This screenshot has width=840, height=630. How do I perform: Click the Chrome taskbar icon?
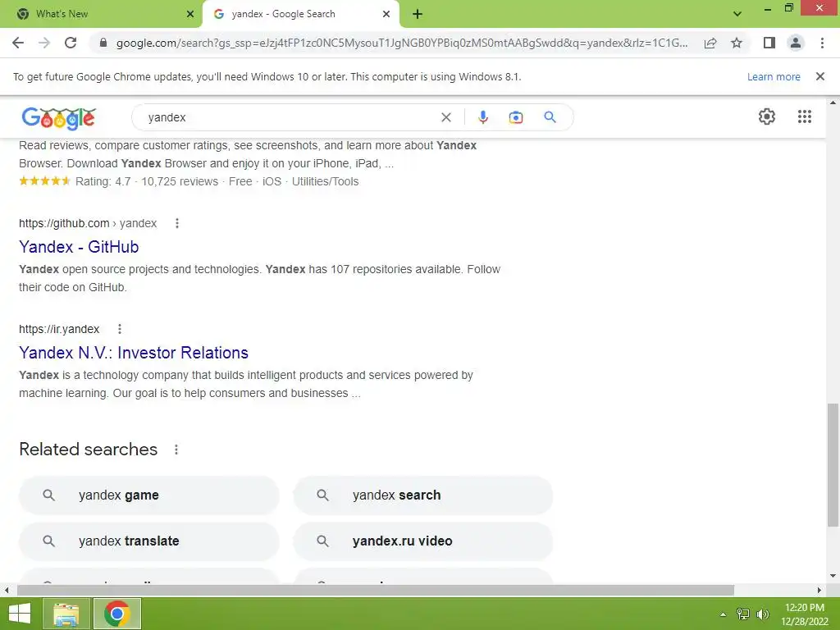117,614
